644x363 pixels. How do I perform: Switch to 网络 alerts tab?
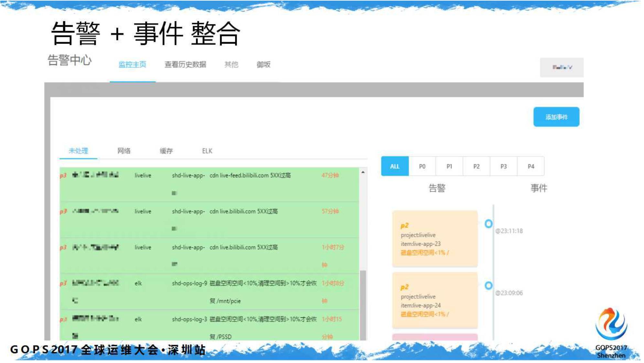pyautogui.click(x=124, y=151)
